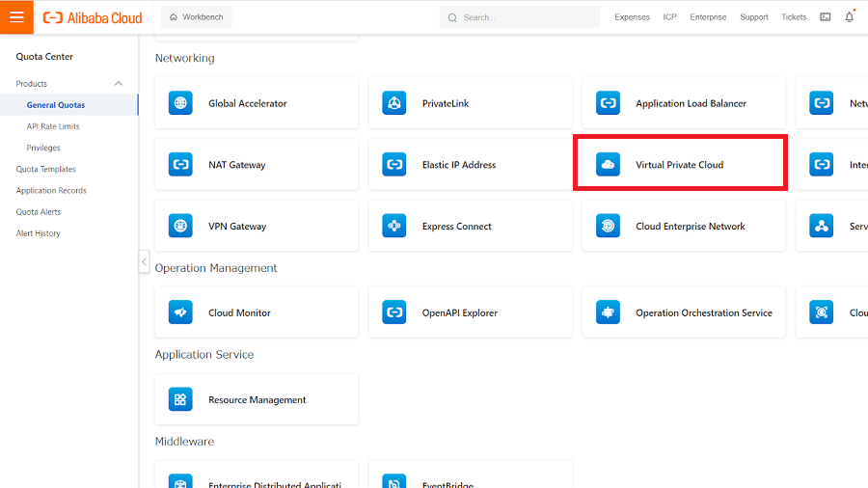Click into the Search input field
The height and width of the screenshot is (488, 868).
pyautogui.click(x=521, y=17)
